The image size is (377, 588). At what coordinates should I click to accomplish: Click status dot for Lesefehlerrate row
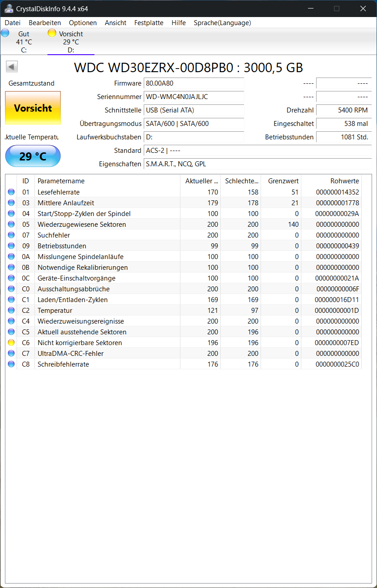[11, 192]
